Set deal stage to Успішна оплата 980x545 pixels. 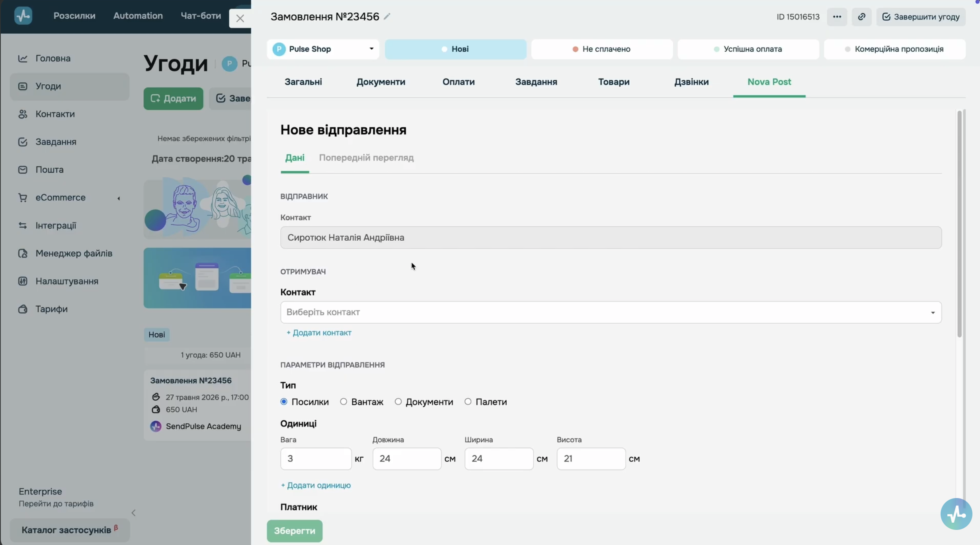coord(748,49)
